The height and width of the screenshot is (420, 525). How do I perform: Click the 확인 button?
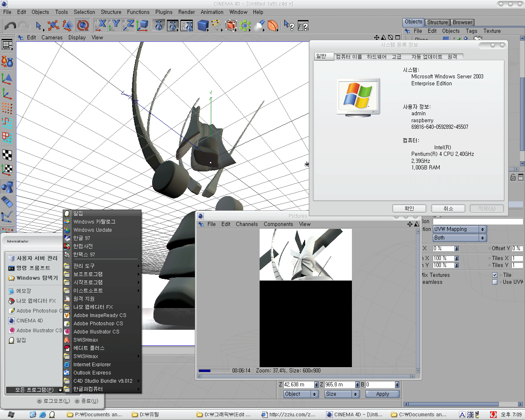coord(409,208)
